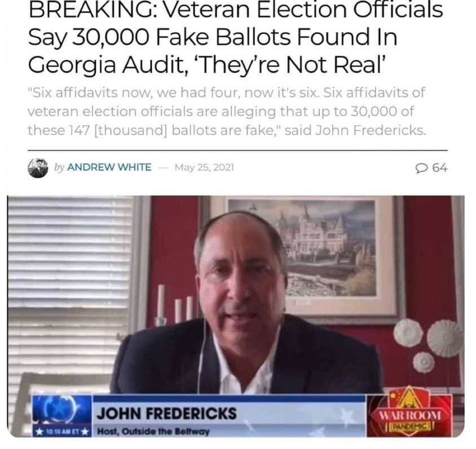The height and width of the screenshot is (449, 476).
Task: Click Andrew White's author avatar
Action: [x=38, y=168]
